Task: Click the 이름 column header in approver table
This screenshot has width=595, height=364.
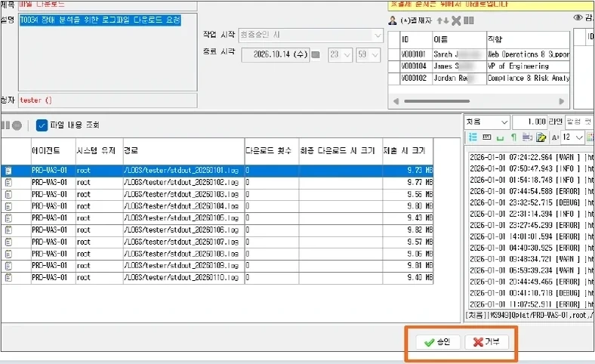Action: (459, 39)
